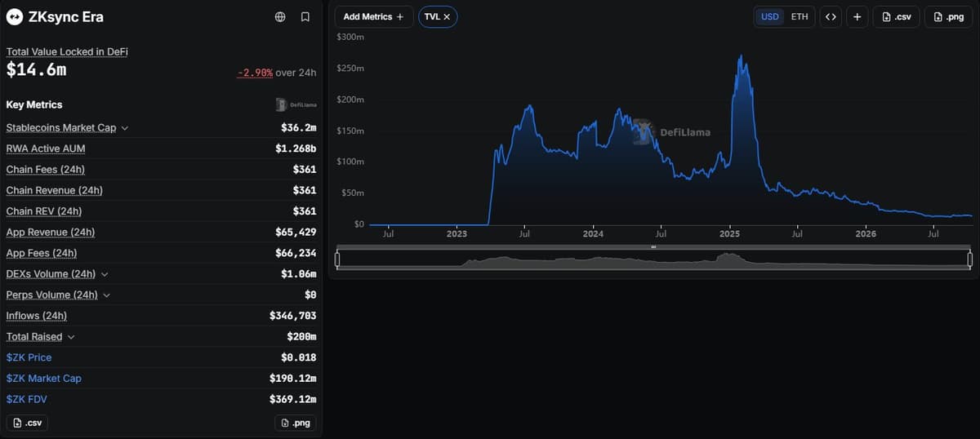This screenshot has height=439, width=980.
Task: Switch chart denomination to ETH
Action: (800, 16)
